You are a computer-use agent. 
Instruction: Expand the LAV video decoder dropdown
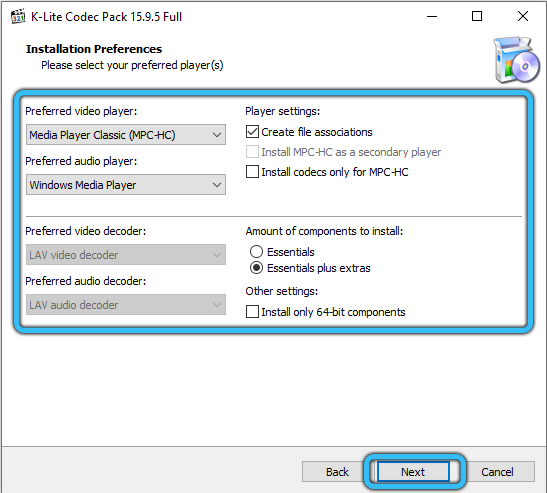[126, 255]
